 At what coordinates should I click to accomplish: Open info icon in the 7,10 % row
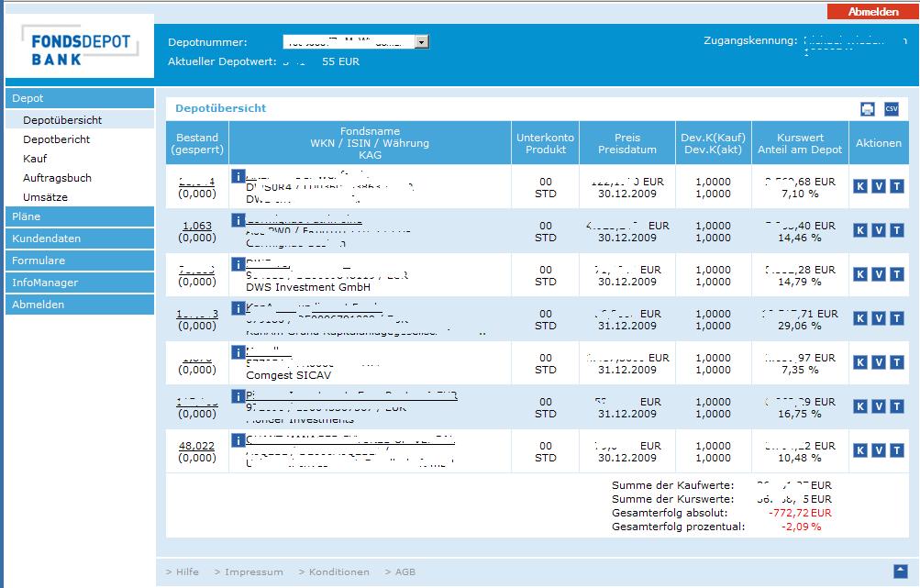coord(238,176)
